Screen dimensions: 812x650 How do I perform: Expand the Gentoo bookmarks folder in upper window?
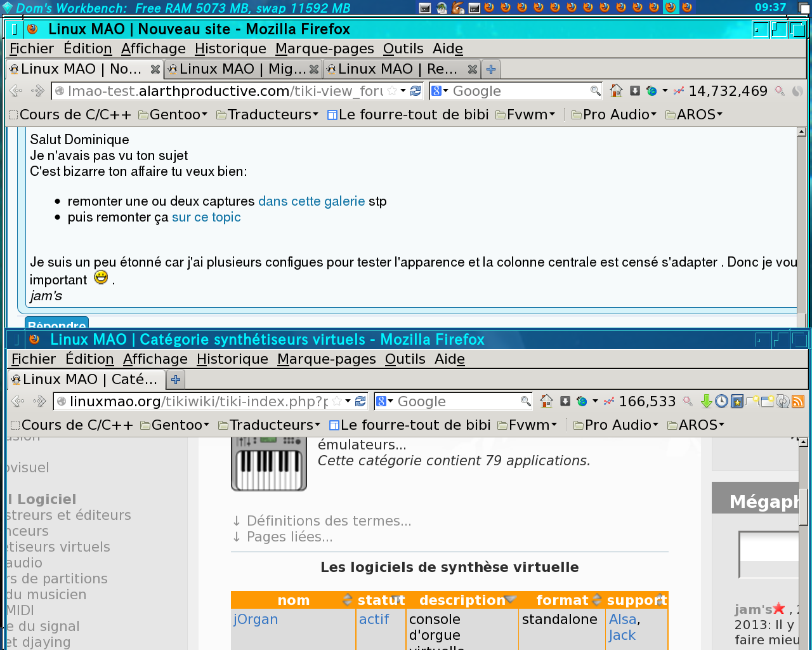[173, 115]
